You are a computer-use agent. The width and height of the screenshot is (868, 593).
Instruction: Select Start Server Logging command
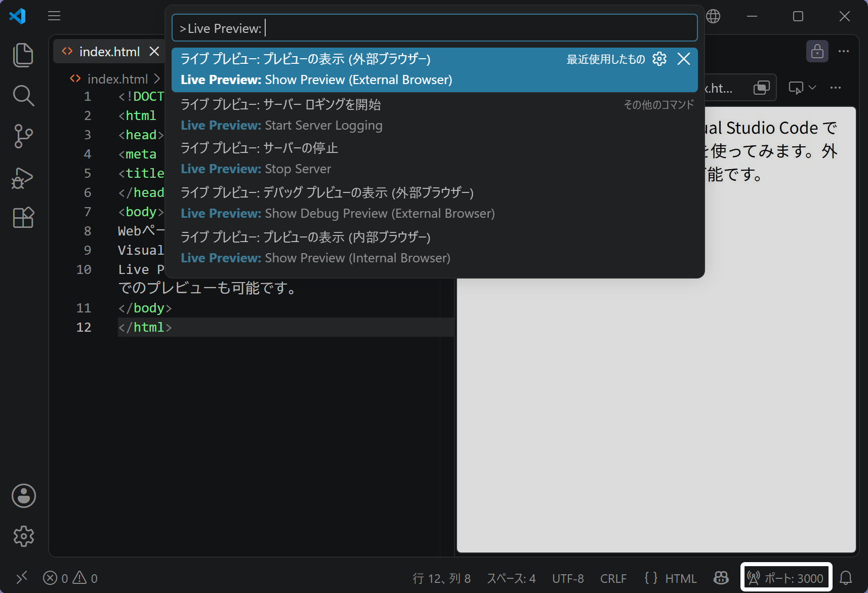point(435,115)
